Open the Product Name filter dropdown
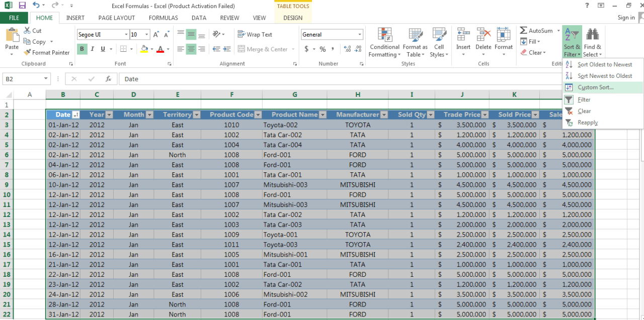644x320 pixels. pyautogui.click(x=323, y=115)
